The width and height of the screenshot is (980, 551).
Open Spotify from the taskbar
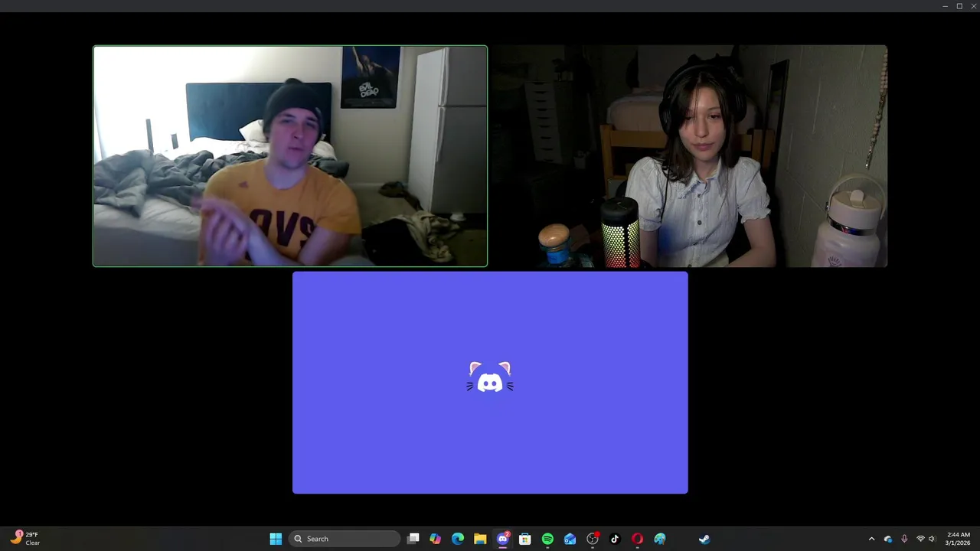[x=547, y=539]
